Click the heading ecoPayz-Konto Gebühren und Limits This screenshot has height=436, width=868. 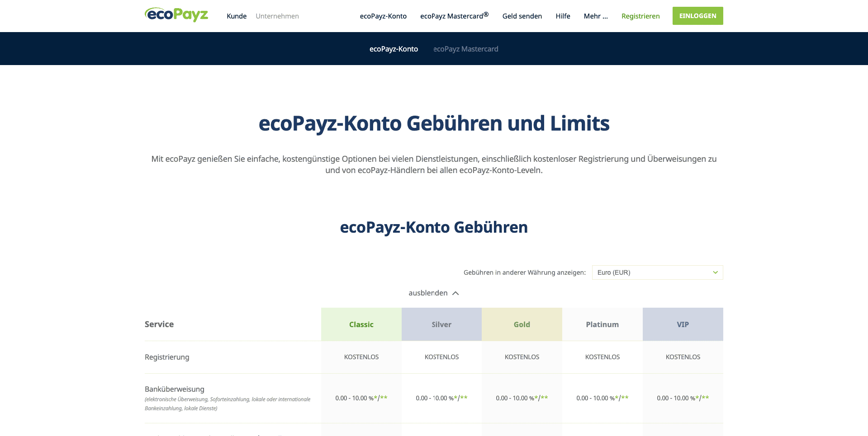(x=434, y=123)
